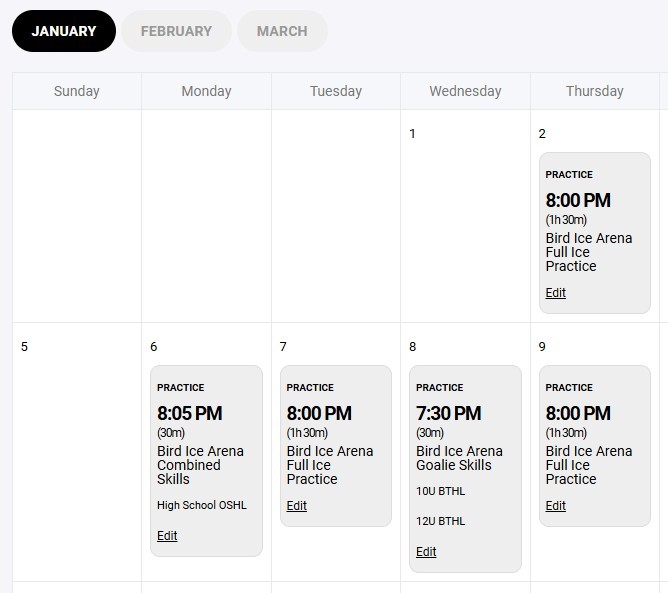Click Edit on January 2 practice
668x593 pixels.
click(x=555, y=293)
